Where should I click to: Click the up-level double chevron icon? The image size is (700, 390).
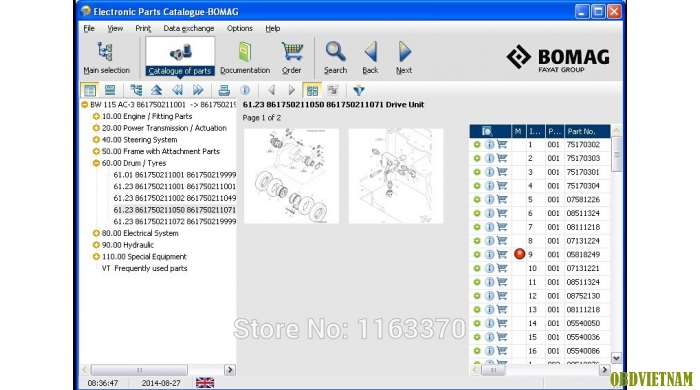point(156,90)
